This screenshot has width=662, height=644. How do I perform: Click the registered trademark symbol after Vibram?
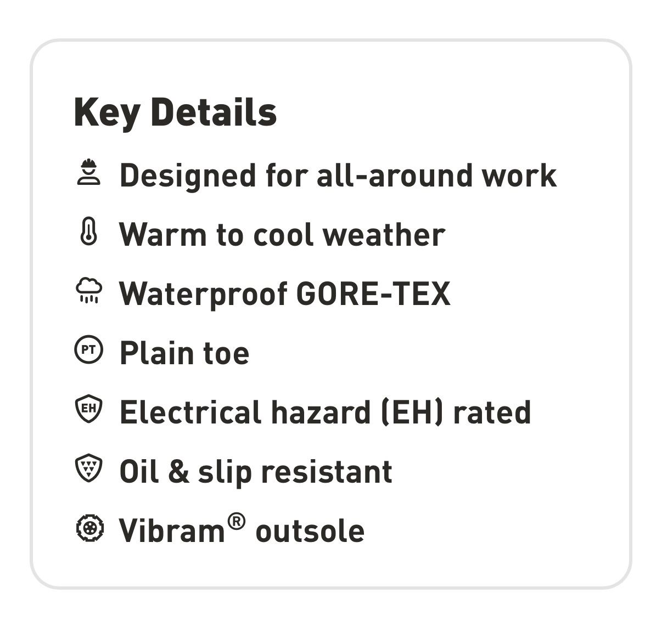(235, 522)
